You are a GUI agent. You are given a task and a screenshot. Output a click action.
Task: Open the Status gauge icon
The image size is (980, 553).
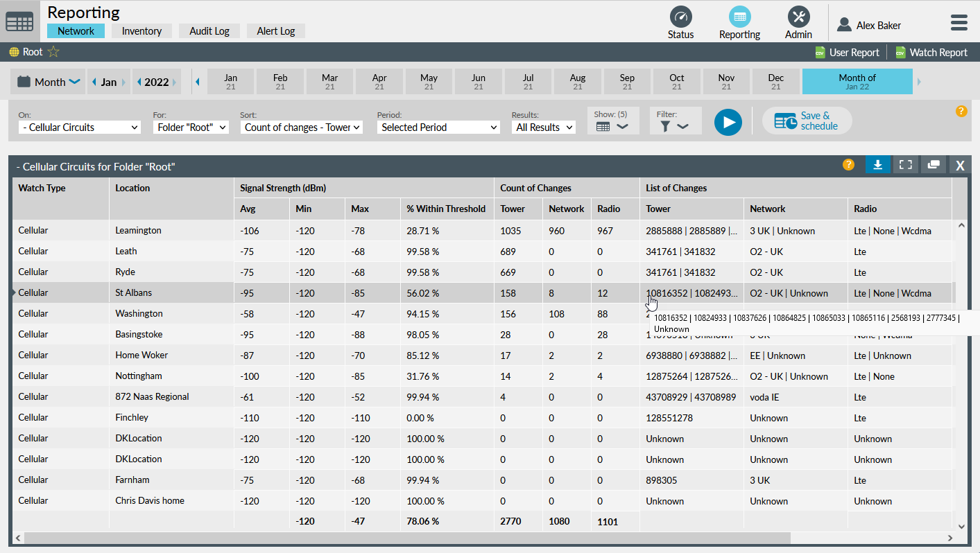click(680, 17)
